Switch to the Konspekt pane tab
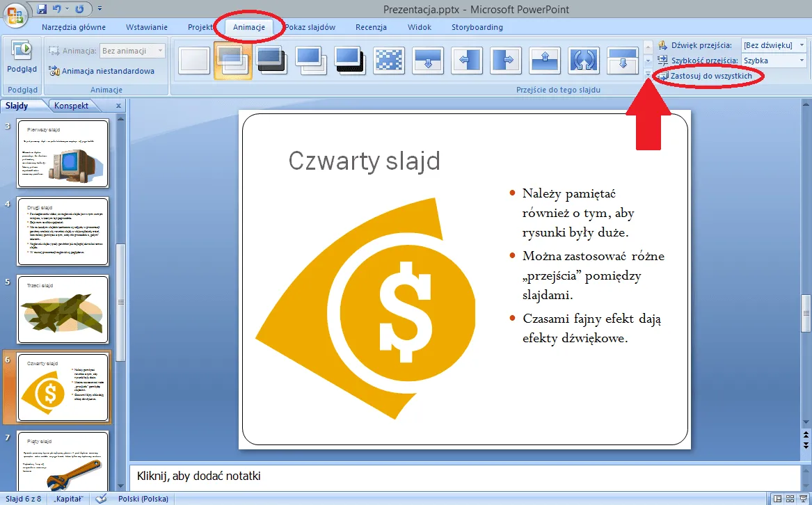The height and width of the screenshot is (505, 812). point(72,106)
